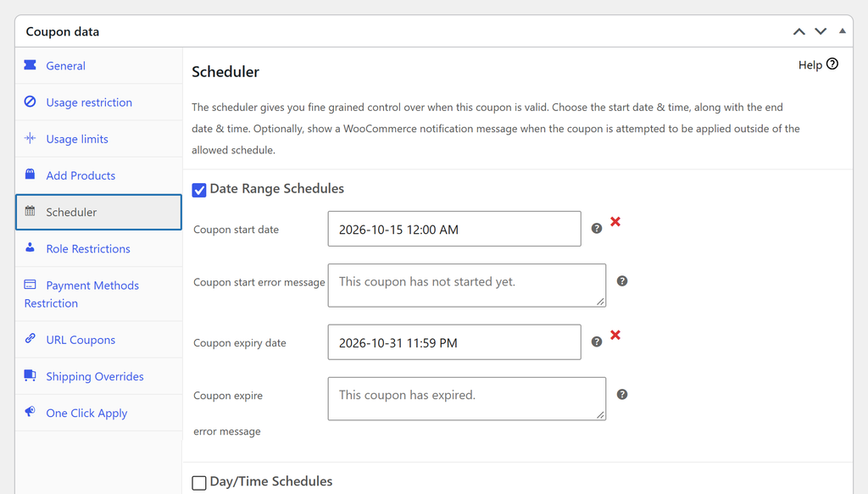The width and height of the screenshot is (868, 494).
Task: Open the Usage limits tab
Action: (98, 139)
